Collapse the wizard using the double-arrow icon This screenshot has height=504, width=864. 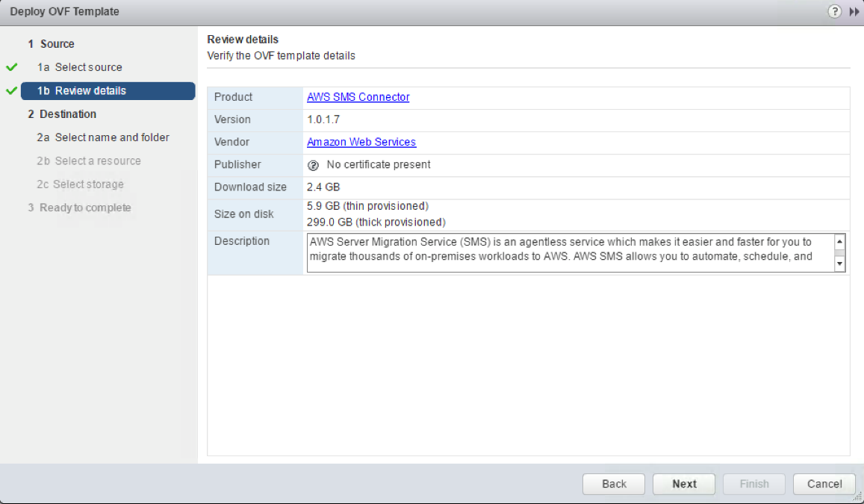tap(853, 11)
